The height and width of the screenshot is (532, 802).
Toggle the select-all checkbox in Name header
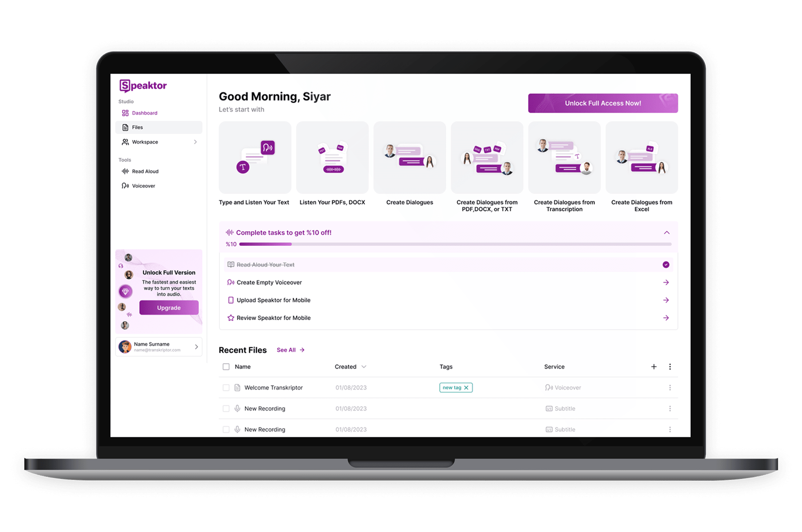point(226,367)
